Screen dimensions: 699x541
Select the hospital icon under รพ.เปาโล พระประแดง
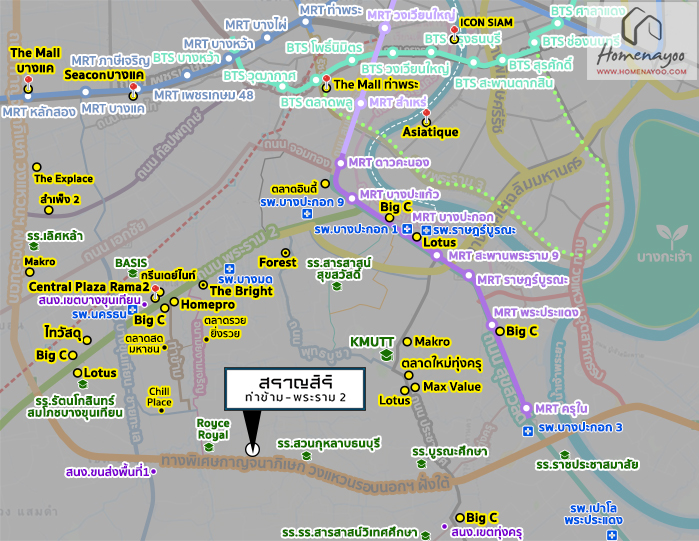tap(612, 534)
